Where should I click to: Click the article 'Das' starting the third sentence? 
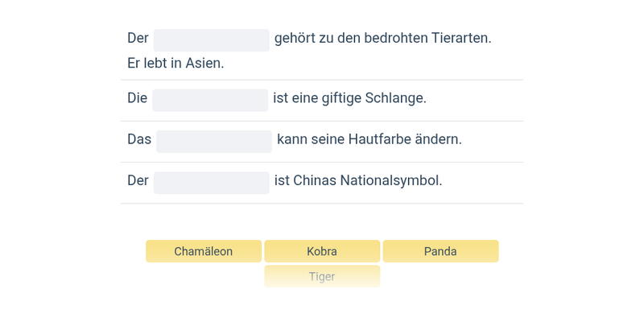click(x=139, y=139)
